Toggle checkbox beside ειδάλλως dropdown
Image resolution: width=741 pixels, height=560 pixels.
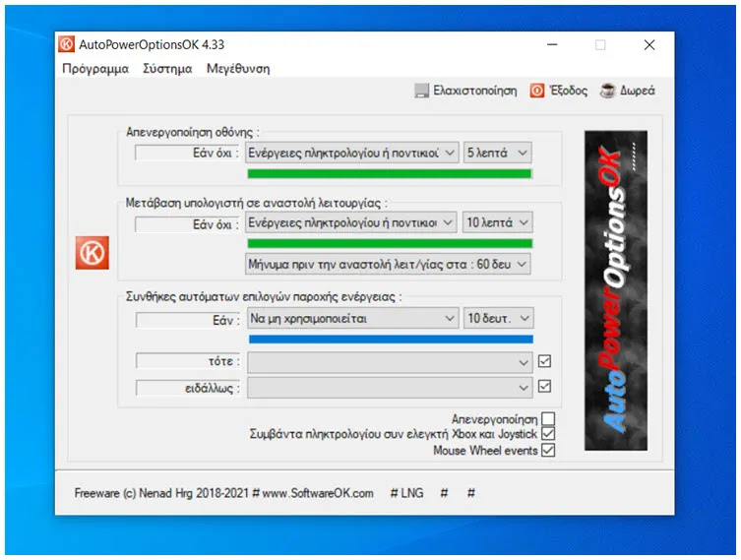544,387
